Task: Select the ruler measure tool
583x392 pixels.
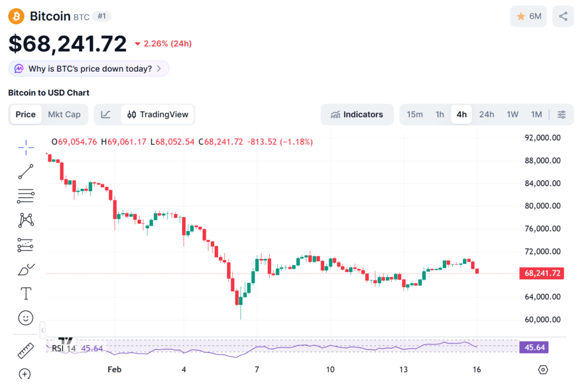Action: tap(26, 350)
